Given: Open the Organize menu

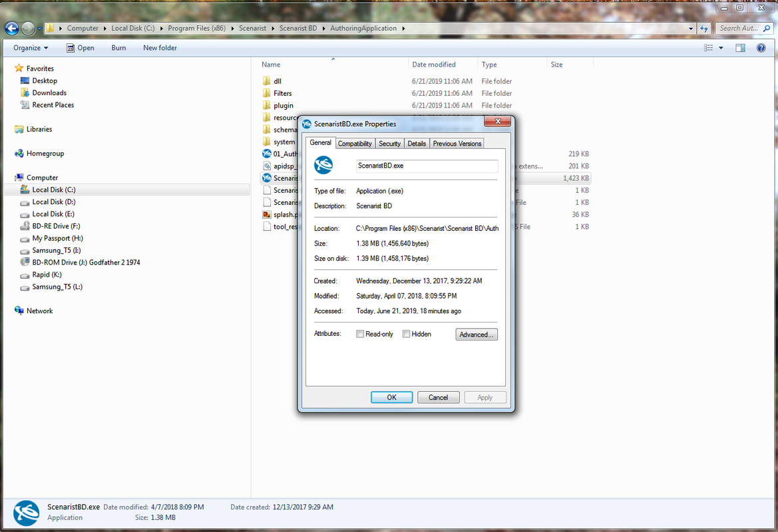Looking at the screenshot, I should pos(31,48).
